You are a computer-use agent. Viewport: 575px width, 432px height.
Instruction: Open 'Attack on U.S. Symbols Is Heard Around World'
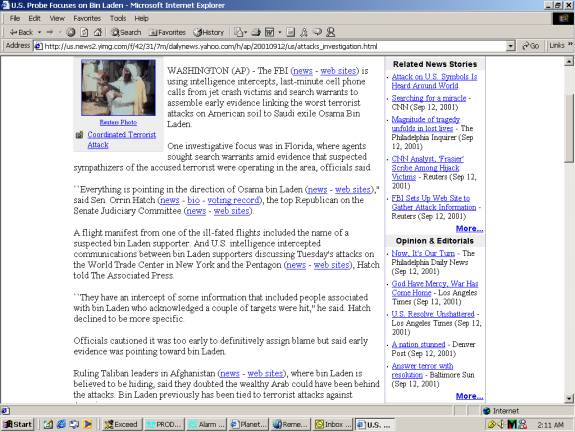coord(434,81)
